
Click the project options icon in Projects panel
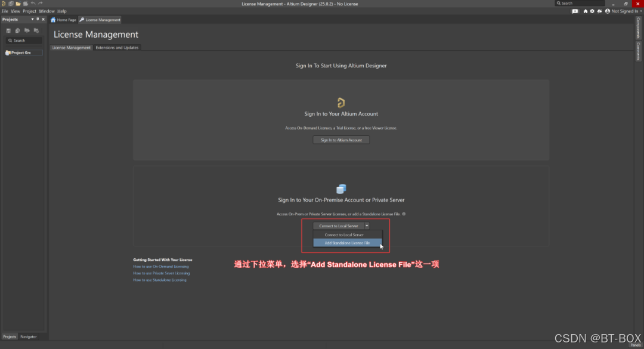pyautogui.click(x=36, y=30)
